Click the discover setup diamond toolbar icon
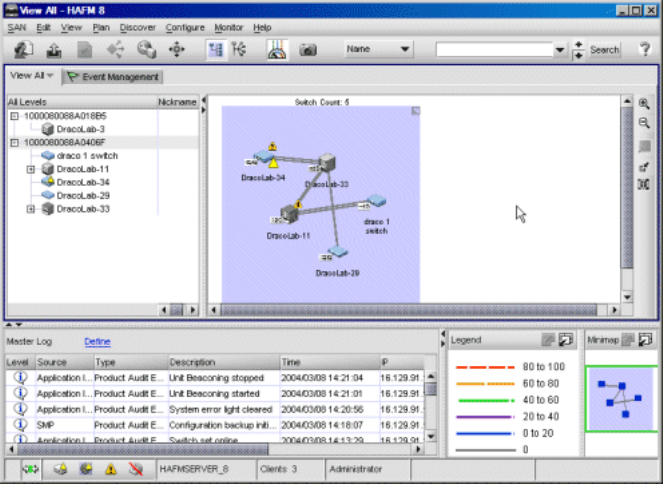Image resolution: width=663 pixels, height=484 pixels. pos(115,50)
